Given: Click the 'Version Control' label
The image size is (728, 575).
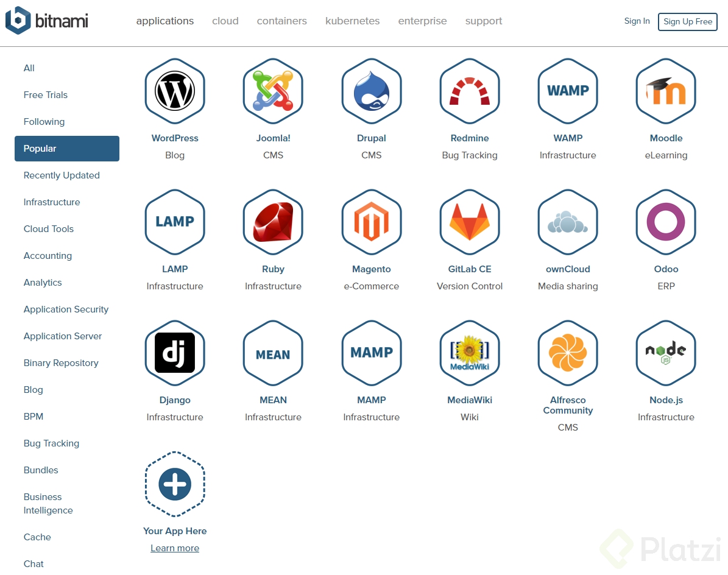Looking at the screenshot, I should (470, 286).
